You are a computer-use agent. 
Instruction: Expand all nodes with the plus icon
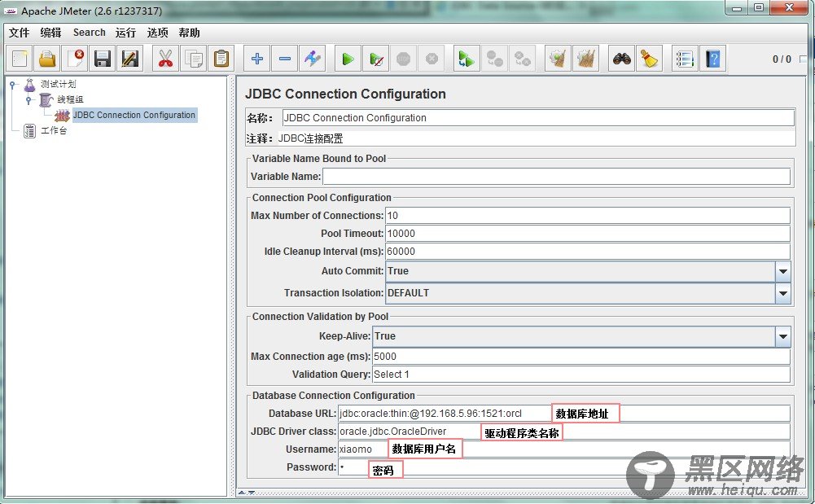[x=256, y=58]
